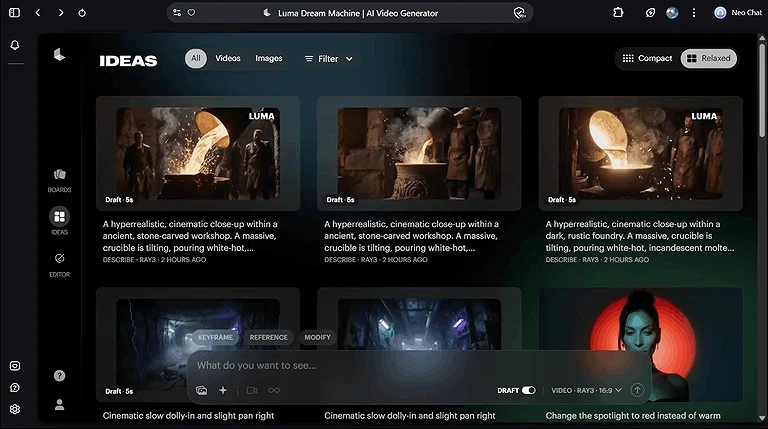Image resolution: width=768 pixels, height=429 pixels.
Task: Open the Instagram icon in browser sidebar
Action: click(15, 366)
